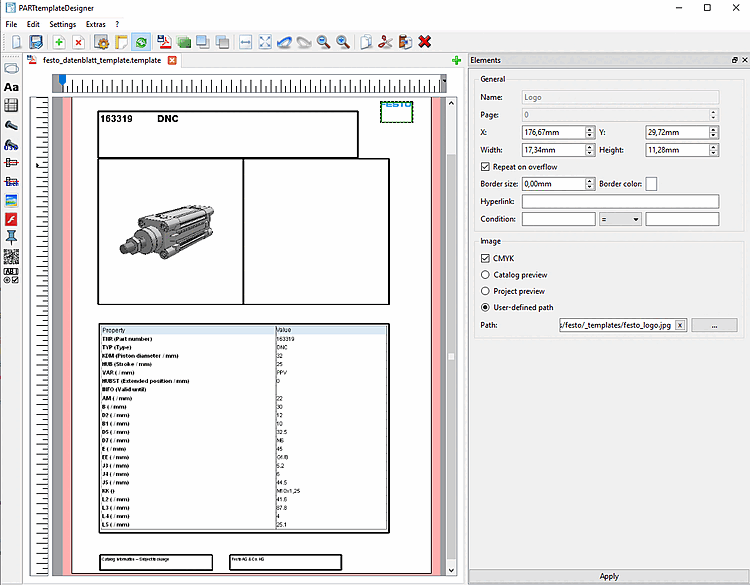Open the Settings menu
Screen dimensions: 750x585
(x=62, y=23)
